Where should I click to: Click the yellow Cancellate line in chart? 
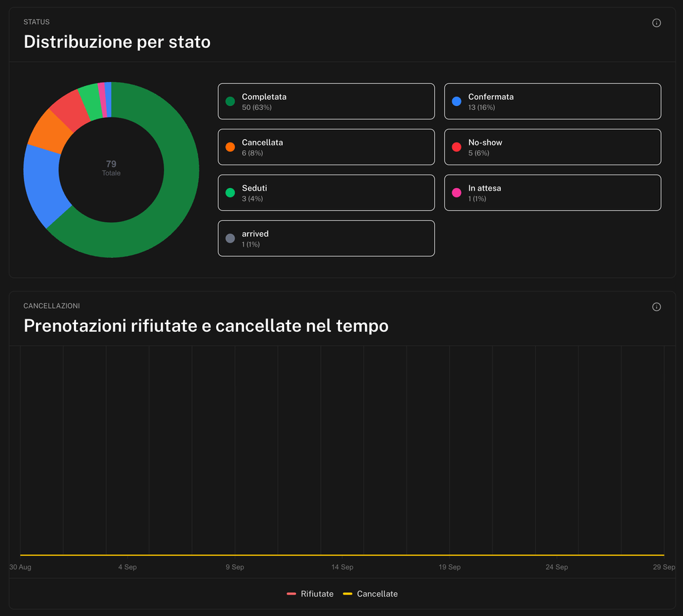click(x=342, y=555)
